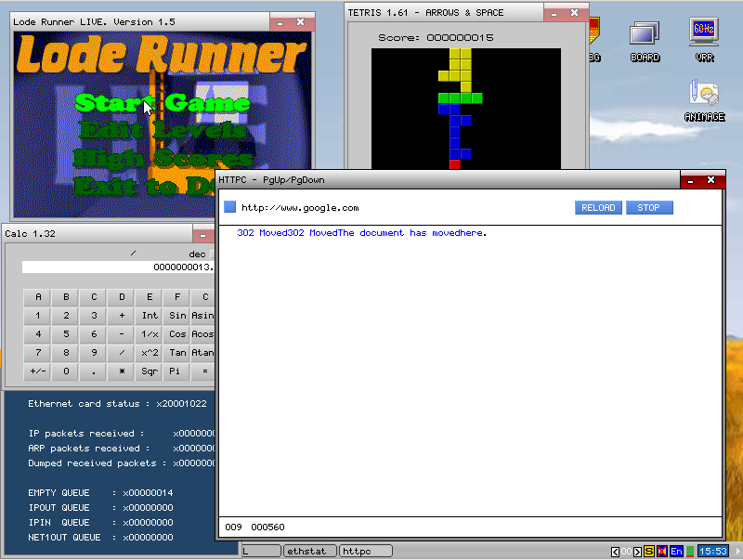Viewport: 743px width, 560px height.
Task: Switch to the httpc taskbar button
Action: (x=366, y=551)
